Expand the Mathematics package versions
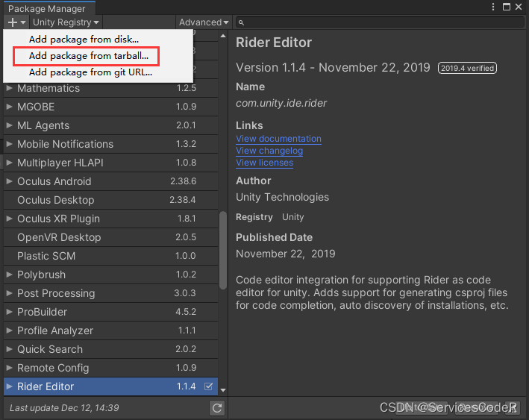The width and height of the screenshot is (529, 420). (x=10, y=88)
